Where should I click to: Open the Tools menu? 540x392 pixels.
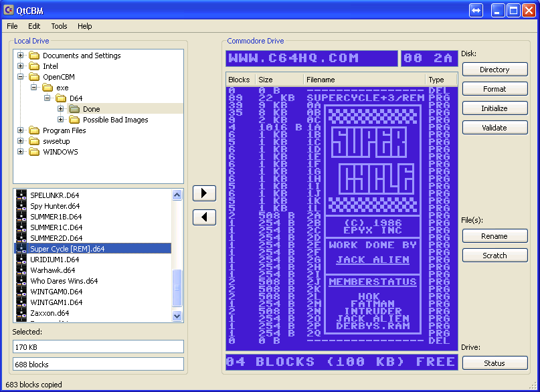pos(60,26)
